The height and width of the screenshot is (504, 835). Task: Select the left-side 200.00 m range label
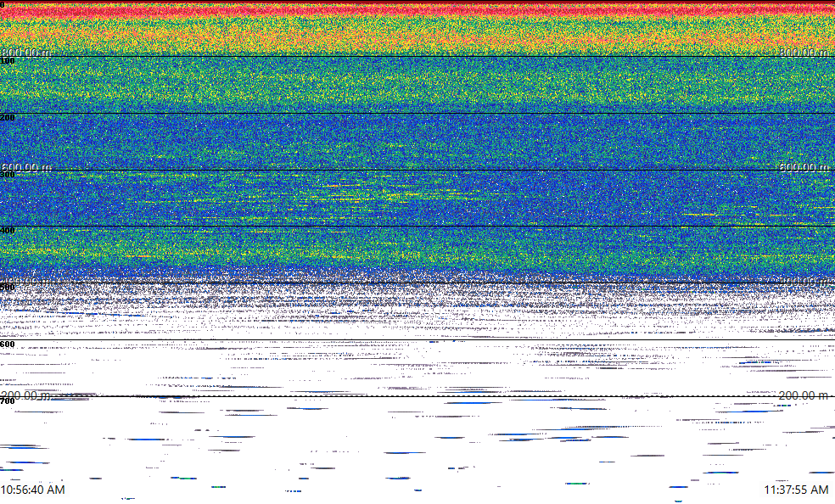[x=26, y=395]
